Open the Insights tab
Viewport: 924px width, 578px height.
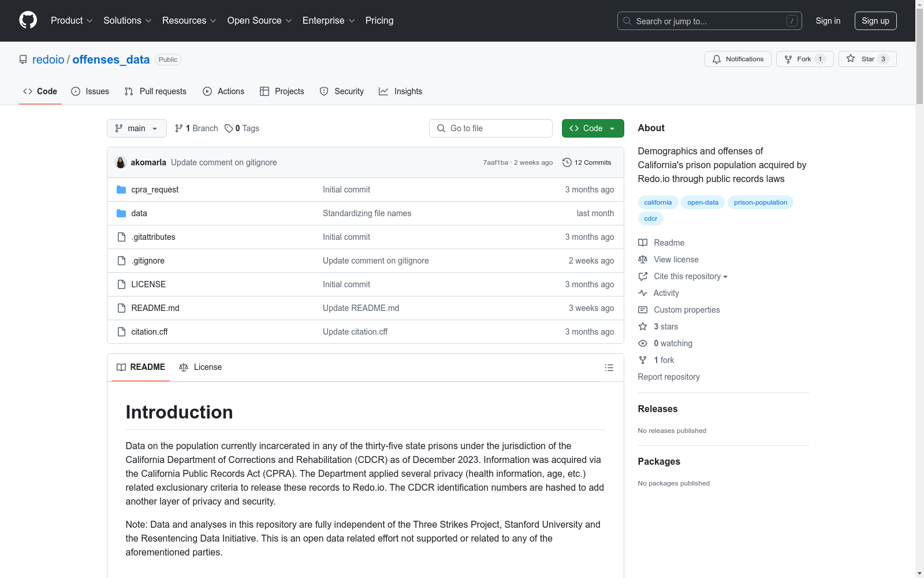tap(401, 91)
